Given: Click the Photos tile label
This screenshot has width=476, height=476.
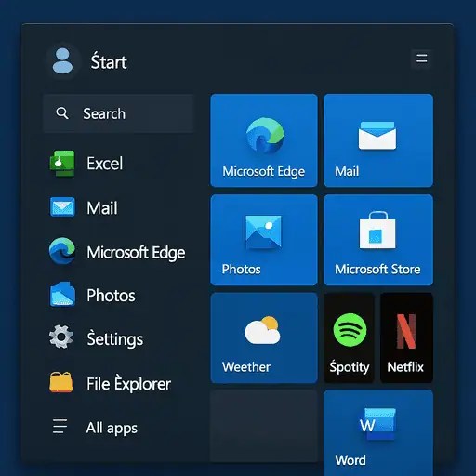Looking at the screenshot, I should (241, 269).
